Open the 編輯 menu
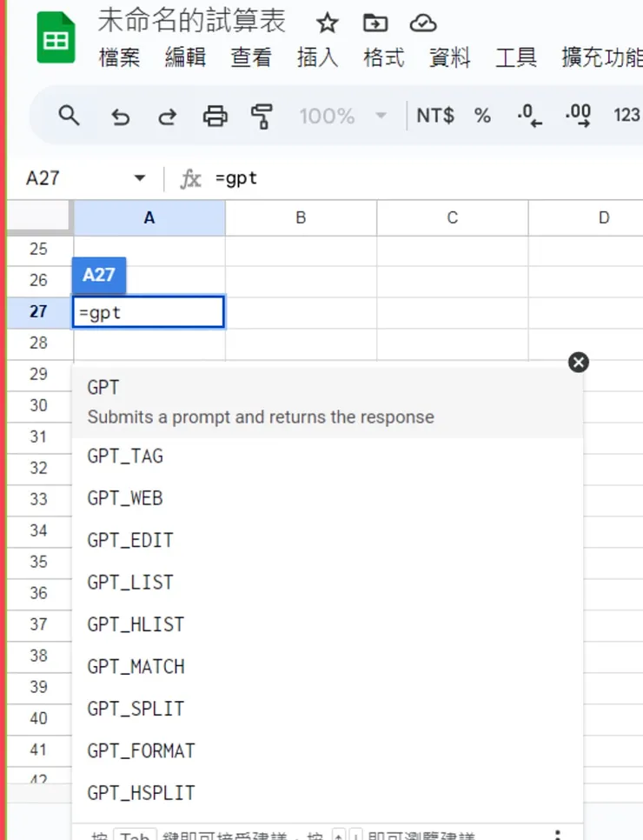Screen dimensions: 643x840 185,57
